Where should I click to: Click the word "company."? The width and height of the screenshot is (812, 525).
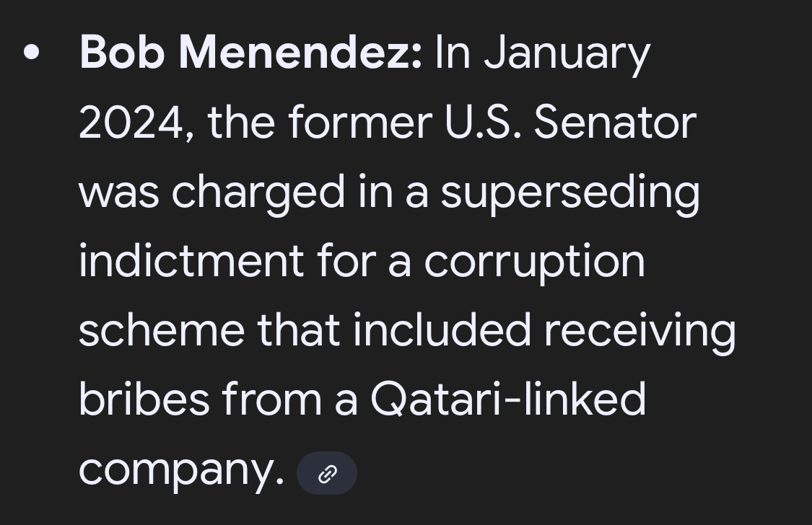coord(181,470)
